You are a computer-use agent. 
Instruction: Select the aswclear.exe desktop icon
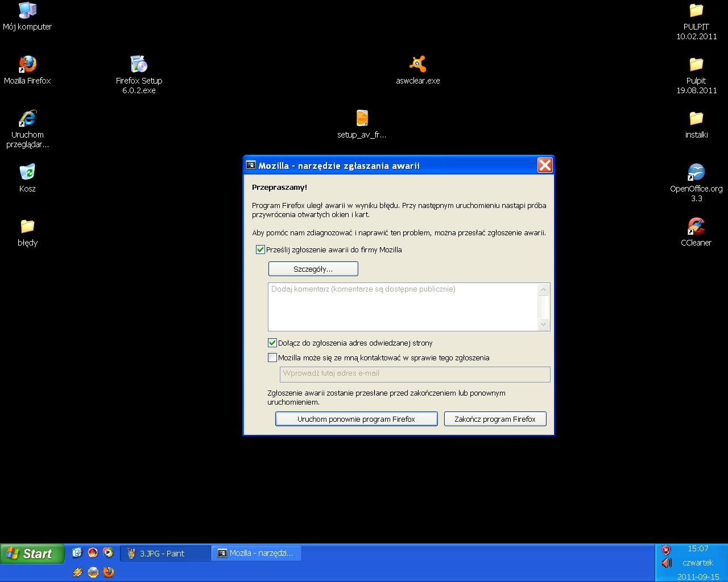pos(418,70)
